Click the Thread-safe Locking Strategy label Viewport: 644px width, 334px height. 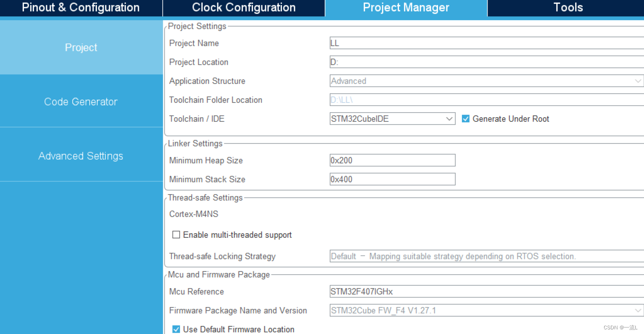point(222,256)
